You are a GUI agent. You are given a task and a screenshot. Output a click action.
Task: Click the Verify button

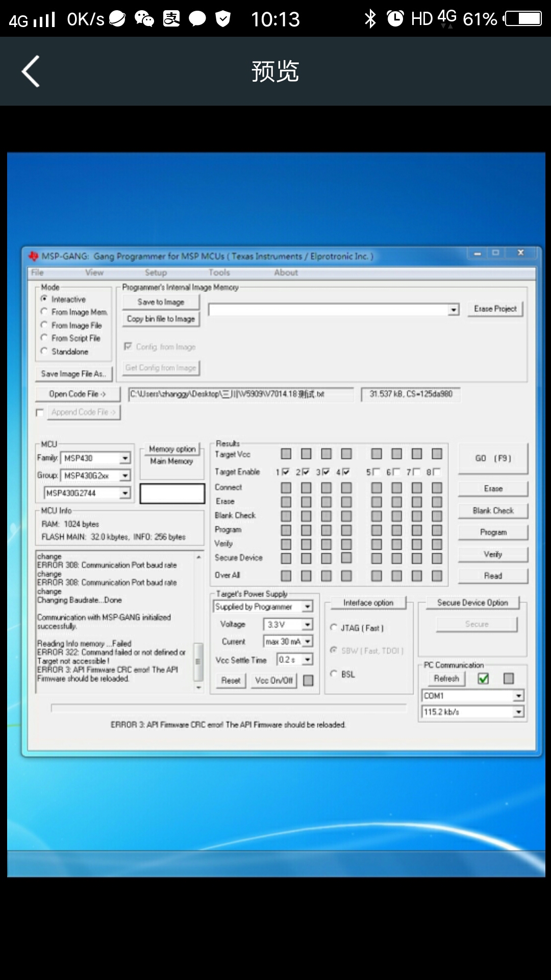coord(493,554)
